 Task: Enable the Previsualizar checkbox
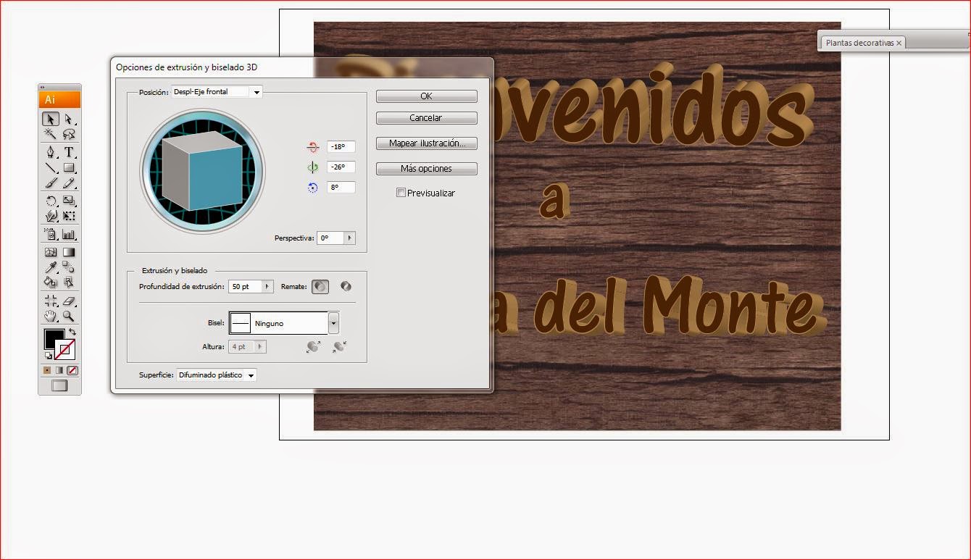click(401, 192)
